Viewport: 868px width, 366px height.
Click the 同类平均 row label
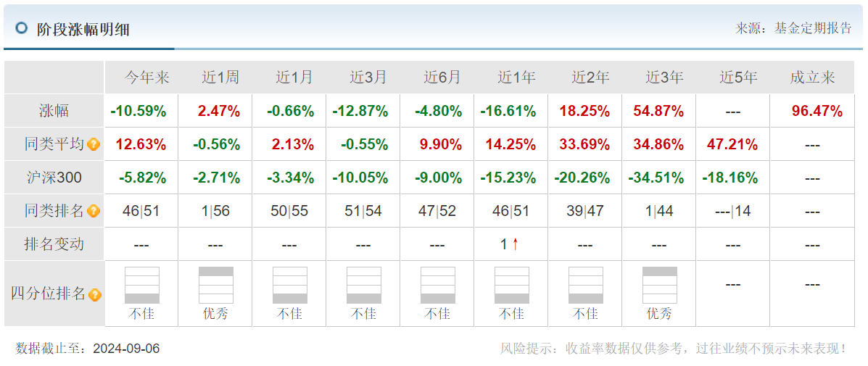point(54,144)
